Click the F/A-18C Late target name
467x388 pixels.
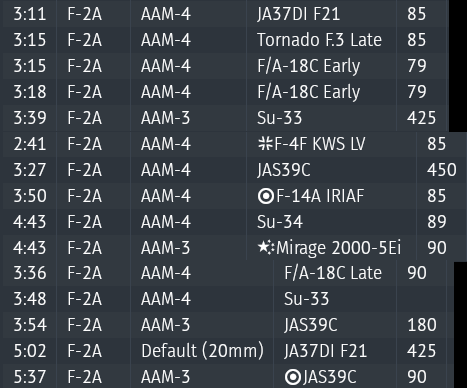tap(333, 273)
